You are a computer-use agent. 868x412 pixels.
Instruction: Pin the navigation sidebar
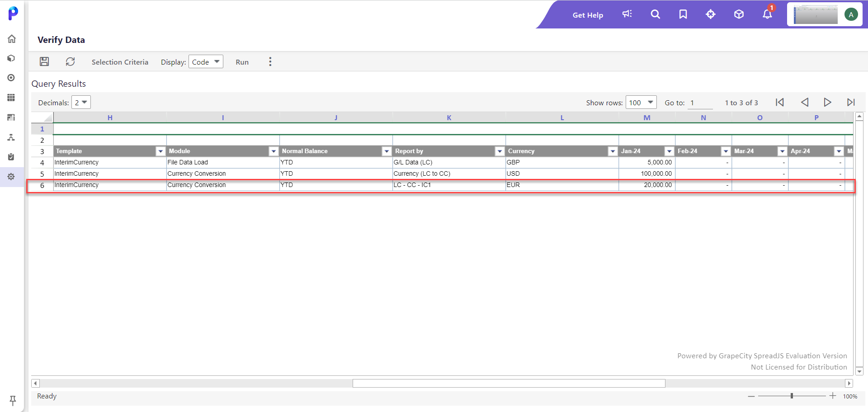click(13, 400)
